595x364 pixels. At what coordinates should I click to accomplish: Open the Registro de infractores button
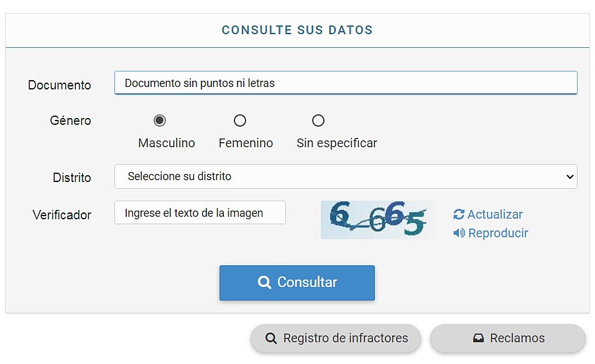tap(336, 339)
